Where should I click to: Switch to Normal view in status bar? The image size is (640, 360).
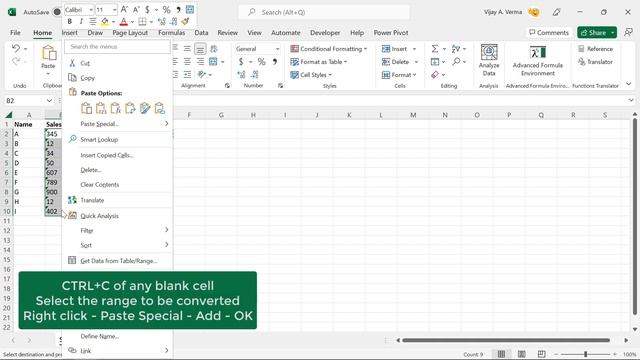point(501,354)
